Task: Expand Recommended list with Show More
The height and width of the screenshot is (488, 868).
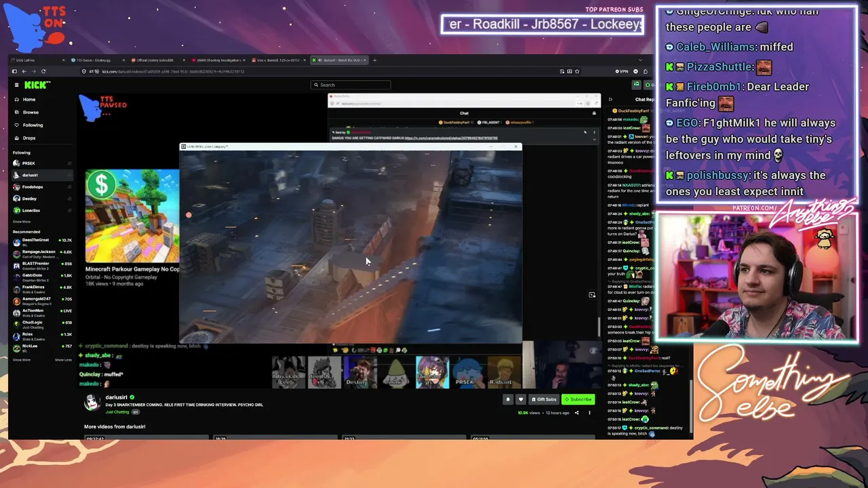Action: click(x=21, y=360)
